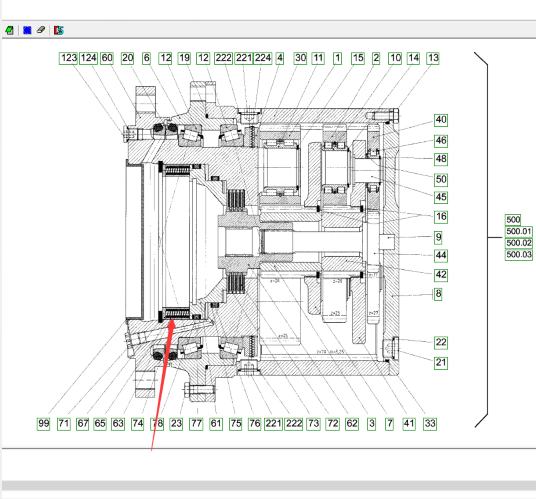Select part callout 40 on right
The image size is (536, 499).
click(441, 120)
